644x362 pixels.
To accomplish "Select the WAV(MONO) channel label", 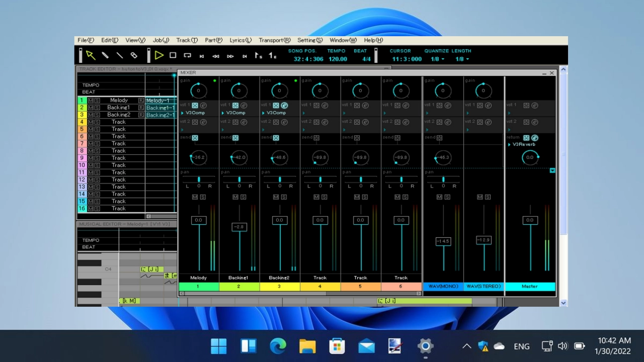I will point(443,287).
